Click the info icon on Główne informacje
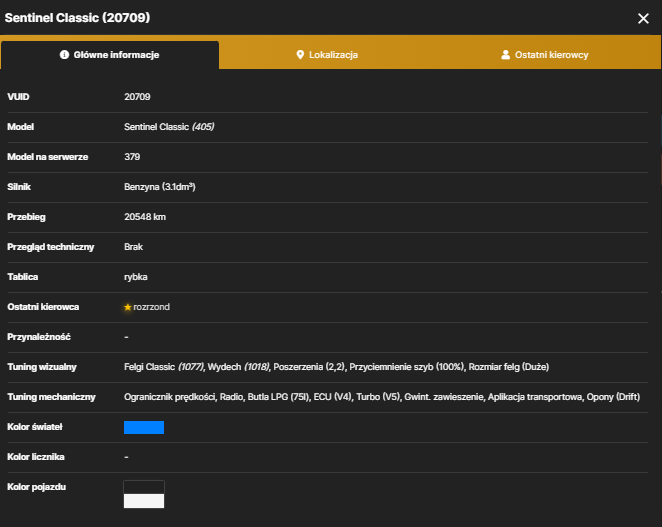Viewport: 662px width, 527px height. click(64, 54)
